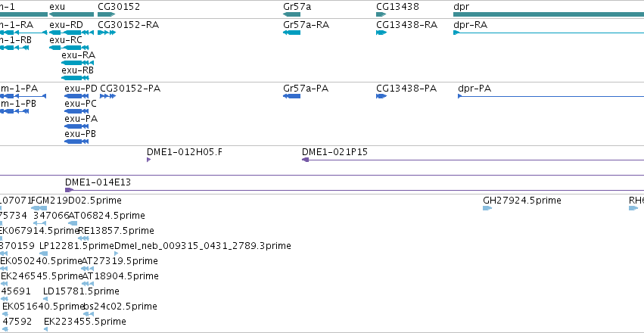Click the dpr-RA transcript label
Image resolution: width=644 pixels, height=333 pixels.
coord(470,25)
